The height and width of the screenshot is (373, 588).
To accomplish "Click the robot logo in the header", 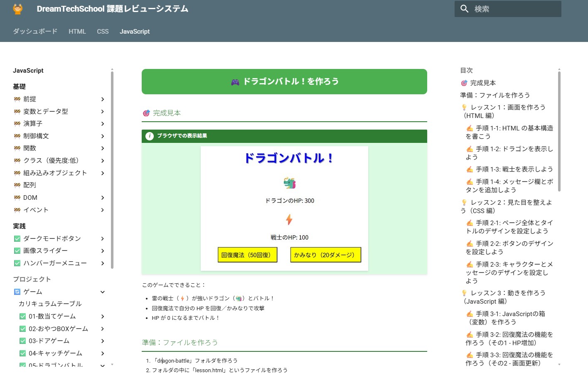I will pos(17,8).
